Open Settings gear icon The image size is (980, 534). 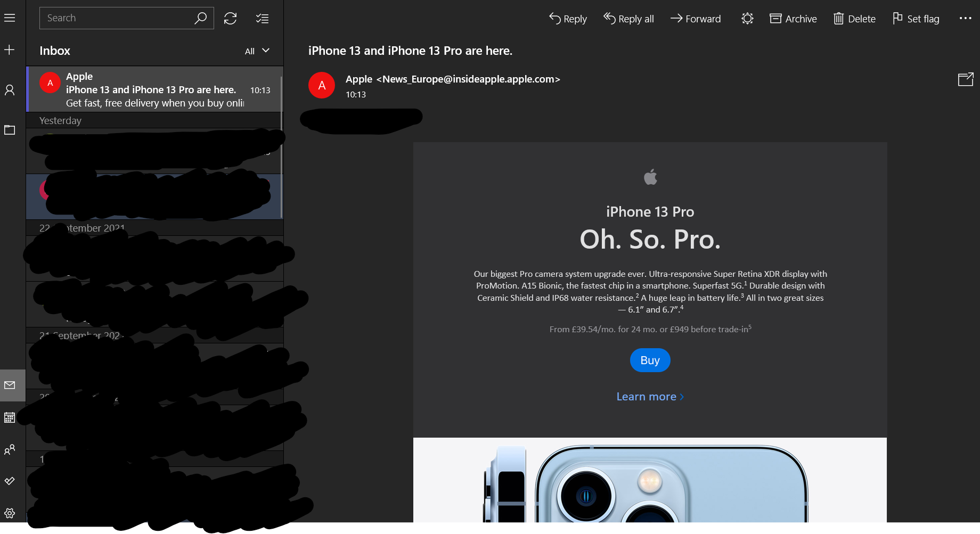(10, 513)
